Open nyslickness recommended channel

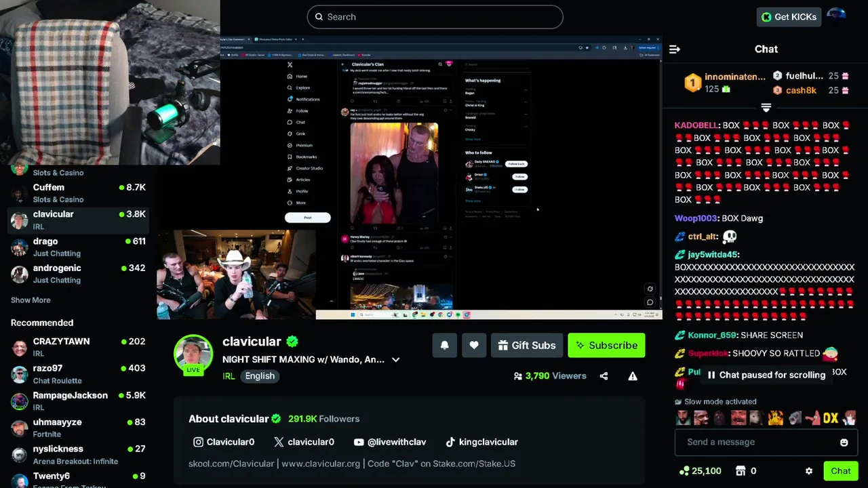pyautogui.click(x=79, y=455)
